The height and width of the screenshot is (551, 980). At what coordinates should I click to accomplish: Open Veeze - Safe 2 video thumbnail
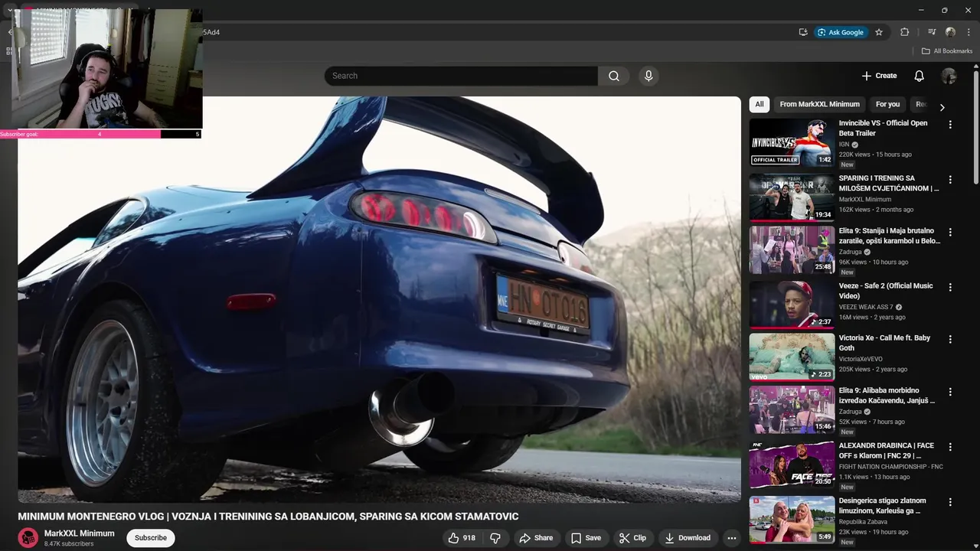pyautogui.click(x=792, y=305)
